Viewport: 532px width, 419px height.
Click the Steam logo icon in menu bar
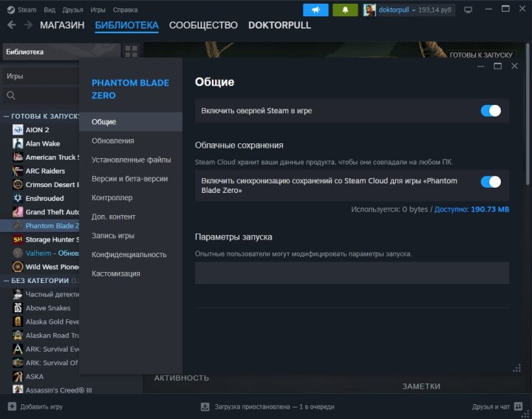(10, 10)
